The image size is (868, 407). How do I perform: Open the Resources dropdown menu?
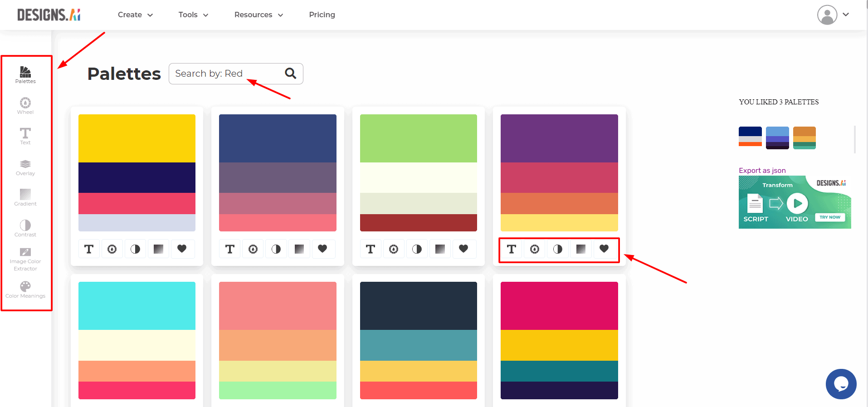(258, 15)
